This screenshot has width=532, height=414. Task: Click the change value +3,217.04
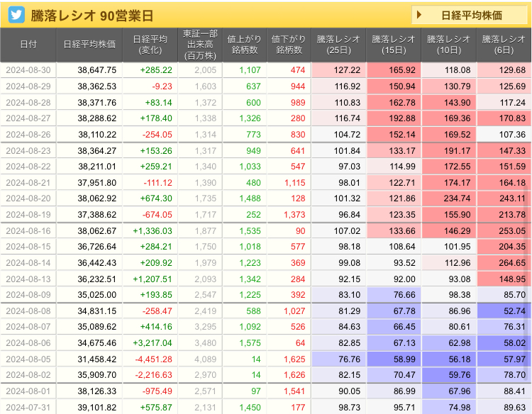click(x=153, y=343)
